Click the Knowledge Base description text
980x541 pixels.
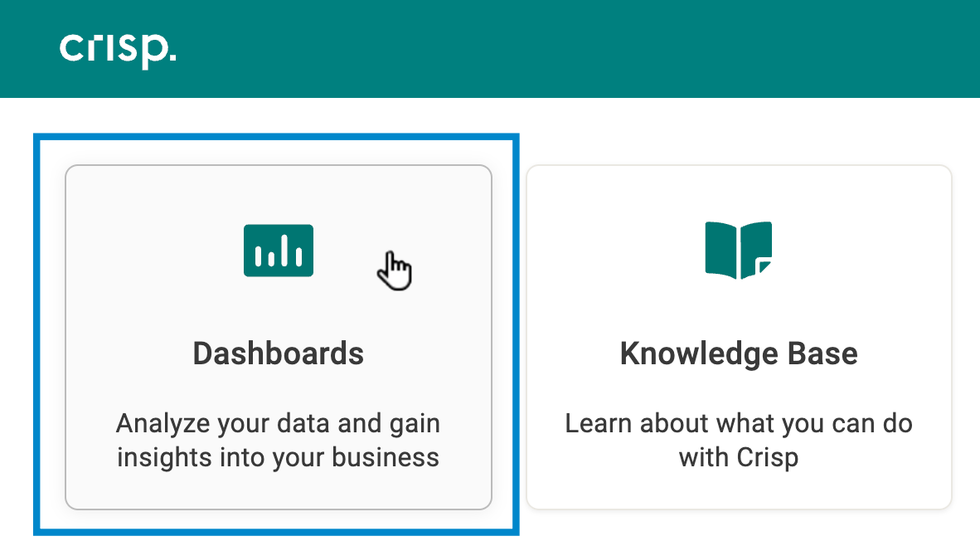pos(738,440)
